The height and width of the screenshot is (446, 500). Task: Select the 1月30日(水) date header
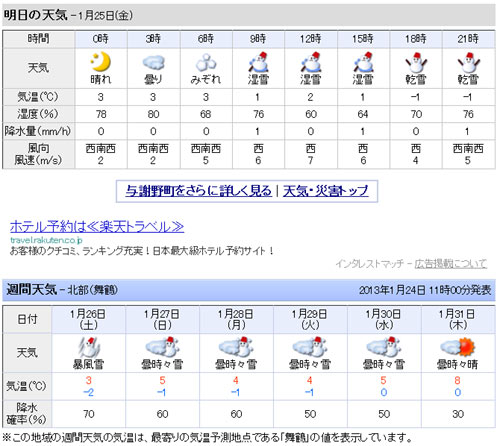(x=384, y=319)
